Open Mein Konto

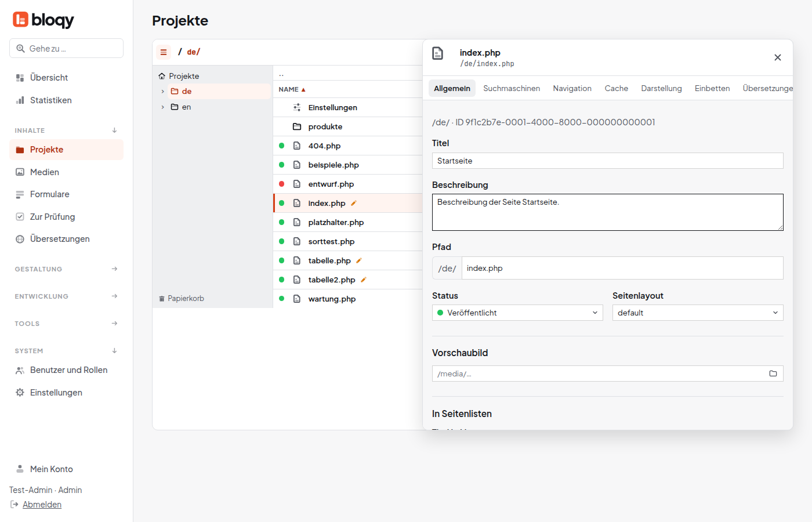(66, 469)
